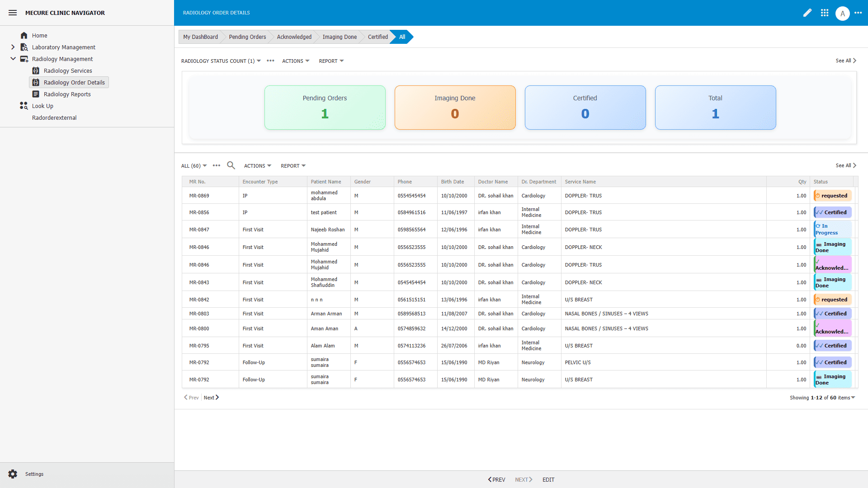Open the Settings gear at bottom left
Screen dimensions: 868x488
13,474
